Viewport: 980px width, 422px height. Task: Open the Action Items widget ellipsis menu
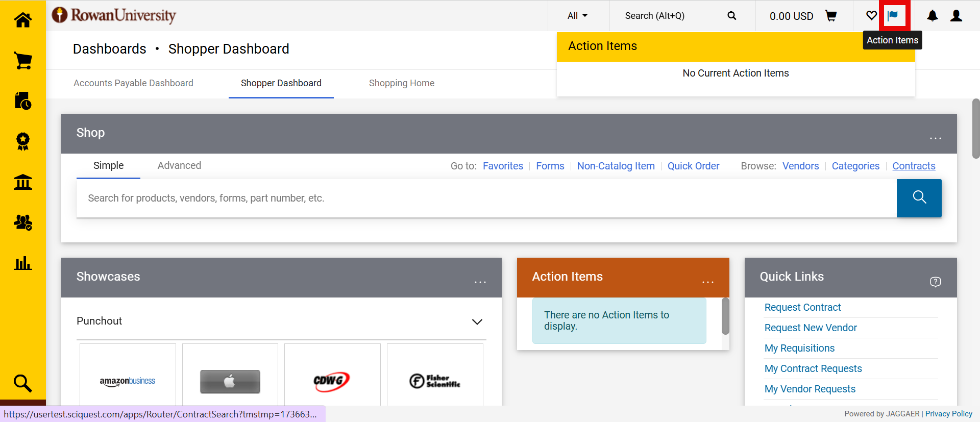[707, 282]
